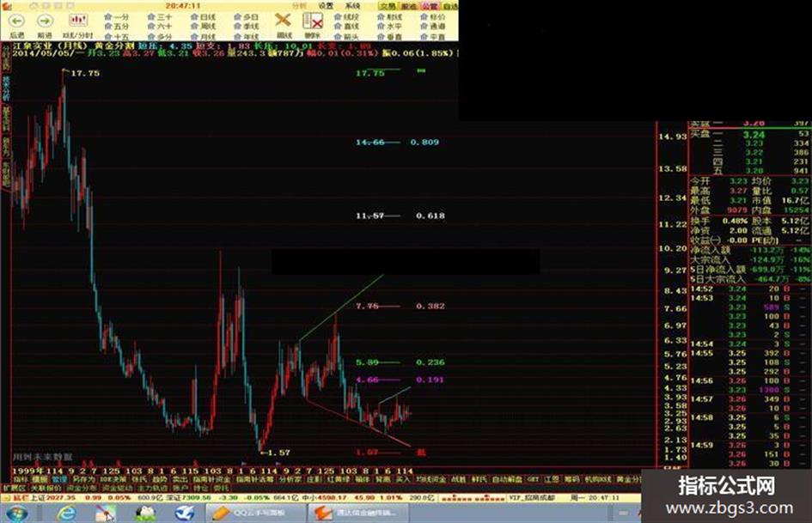The height and width of the screenshot is (523, 812).
Task: Open the 关联报价 tab
Action: (46, 489)
